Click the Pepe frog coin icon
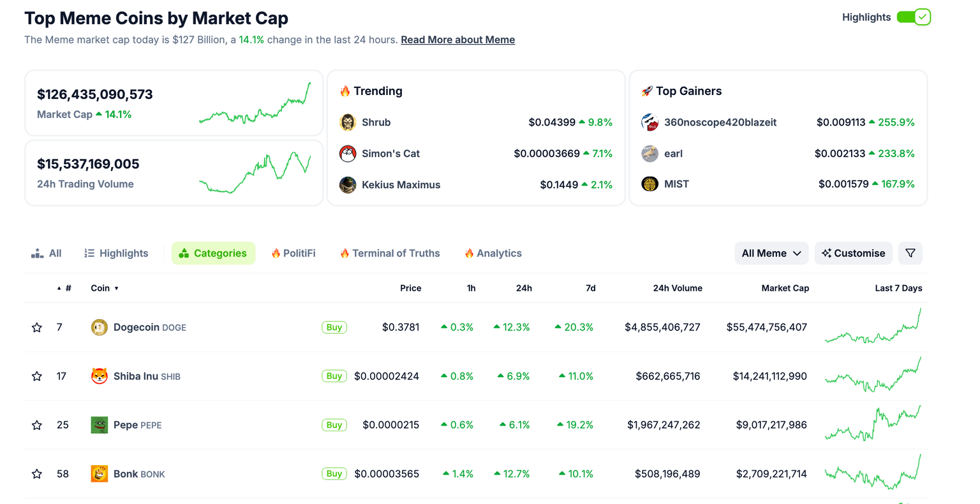Image resolution: width=980 pixels, height=504 pixels. (x=99, y=425)
